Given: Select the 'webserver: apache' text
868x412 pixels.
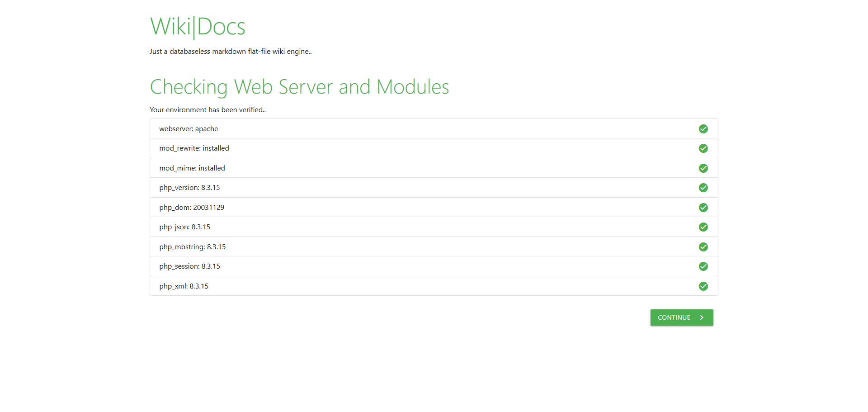Looking at the screenshot, I should pyautogui.click(x=189, y=129).
